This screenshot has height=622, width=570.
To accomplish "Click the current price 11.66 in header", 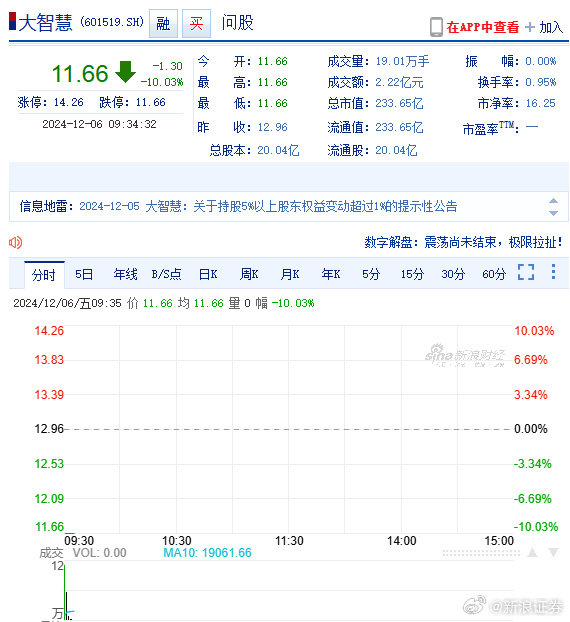I will [x=80, y=73].
